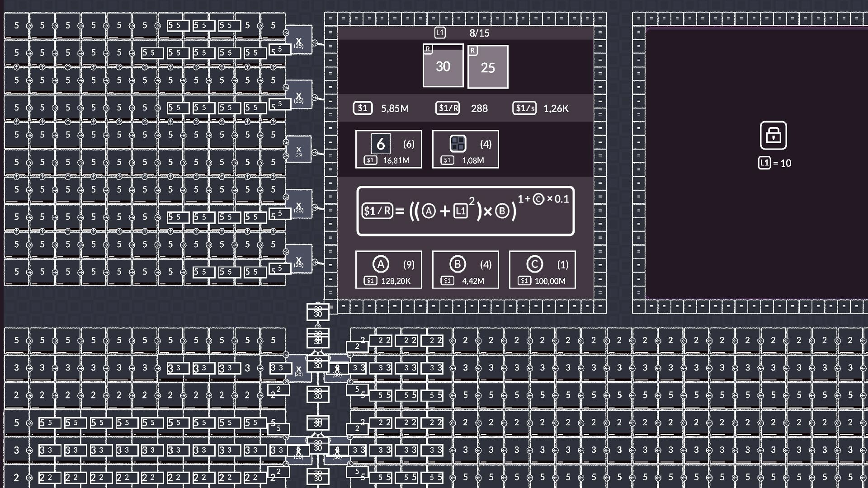Purchase the B upgrade for 4,42M
The width and height of the screenshot is (868, 488).
click(x=465, y=269)
